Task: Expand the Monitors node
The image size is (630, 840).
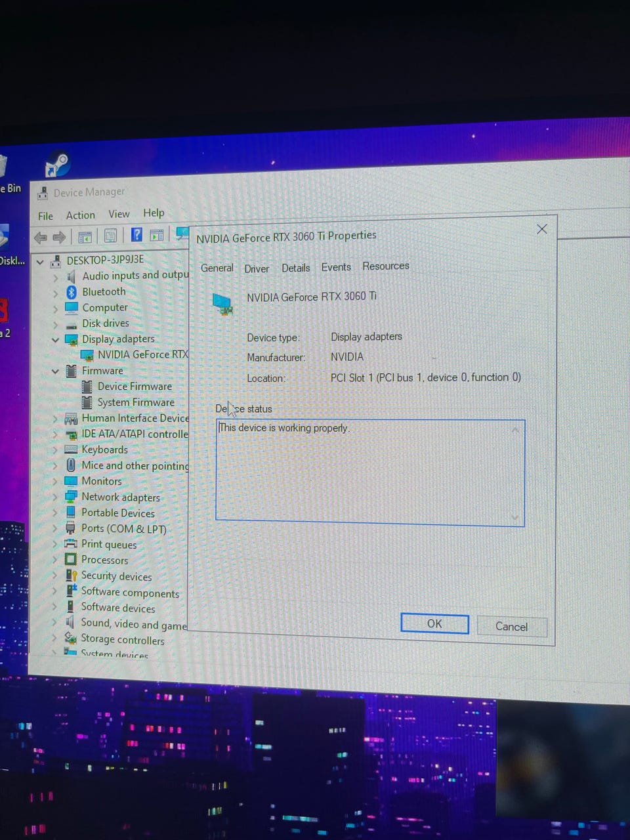Action: [x=55, y=482]
